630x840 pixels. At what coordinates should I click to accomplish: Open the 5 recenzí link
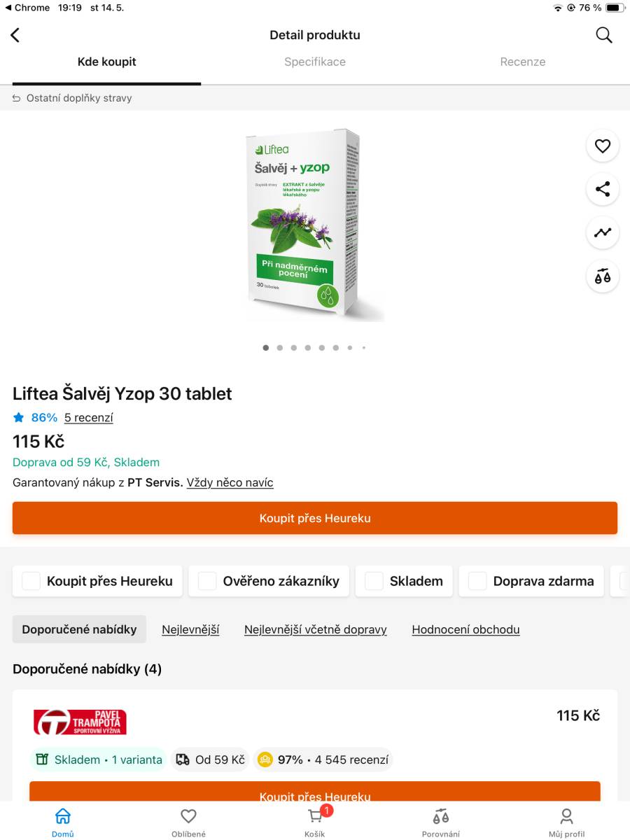point(88,418)
